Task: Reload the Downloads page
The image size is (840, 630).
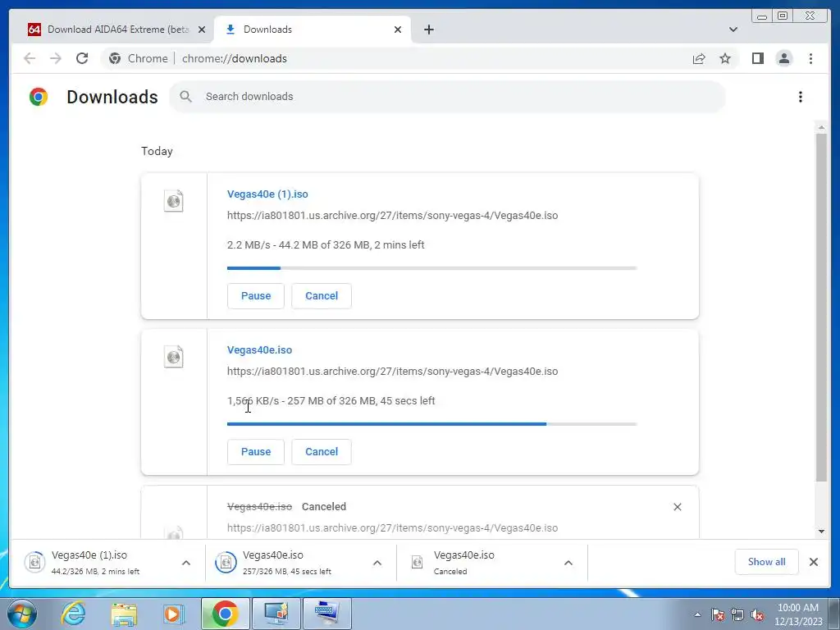Action: click(x=82, y=58)
